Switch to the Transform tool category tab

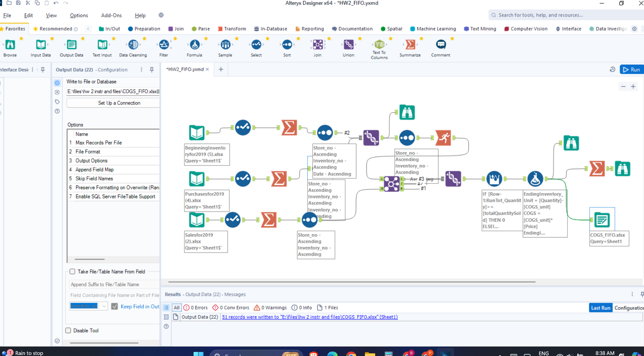(232, 29)
